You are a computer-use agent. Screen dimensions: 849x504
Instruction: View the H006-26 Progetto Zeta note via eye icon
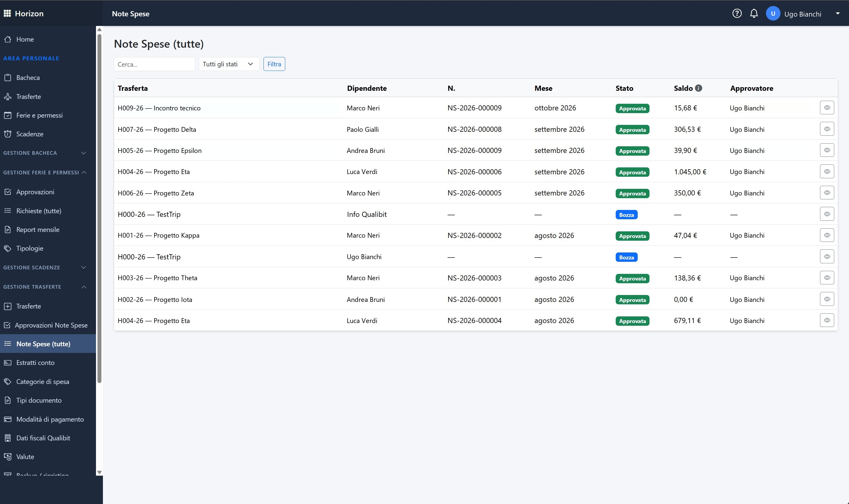(x=827, y=192)
